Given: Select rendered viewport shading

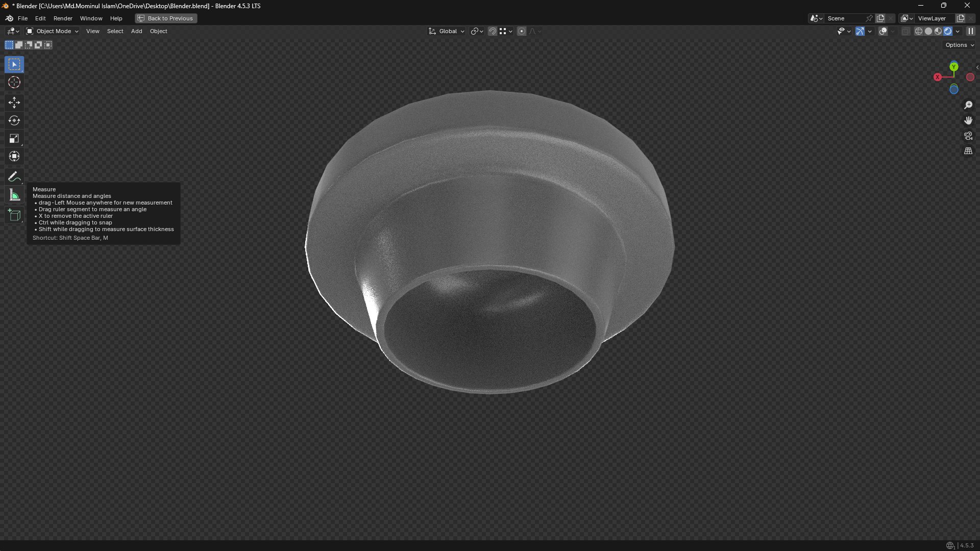Looking at the screenshot, I should [x=948, y=31].
